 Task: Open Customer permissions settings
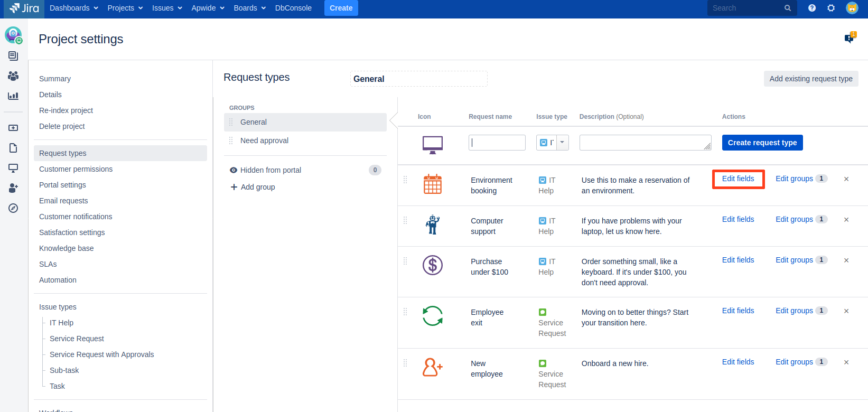(x=76, y=169)
